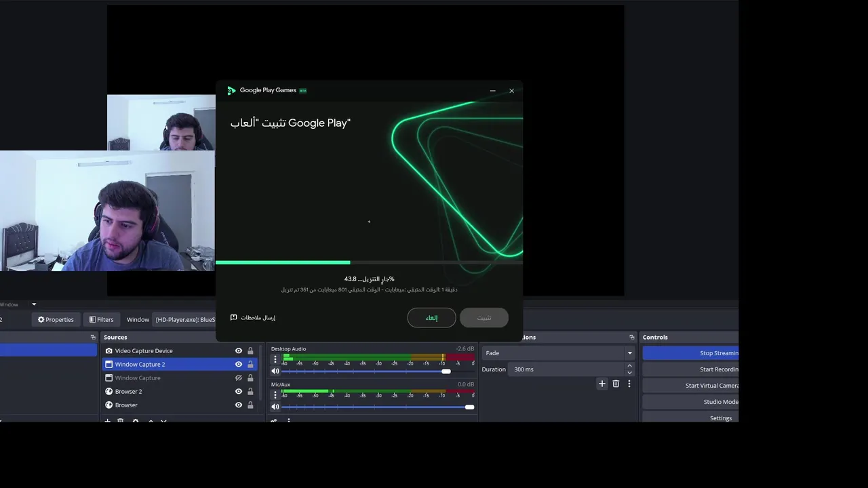Viewport: 868px width, 488px height.
Task: Open OBS Settings
Action: click(x=690, y=418)
